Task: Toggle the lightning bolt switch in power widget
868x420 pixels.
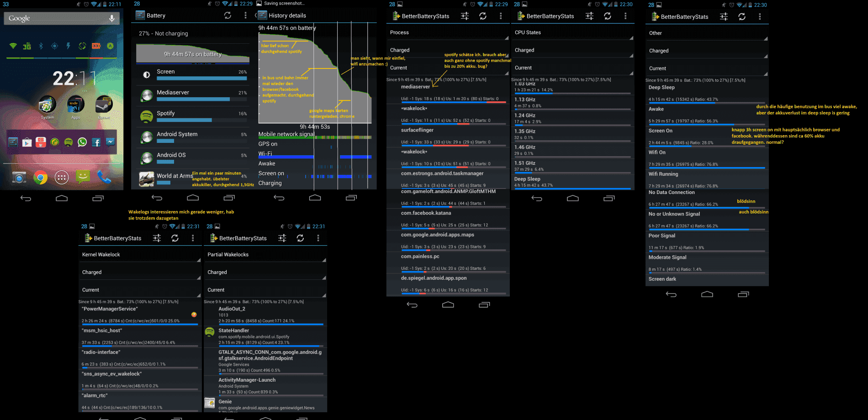Action: pyautogui.click(x=69, y=46)
